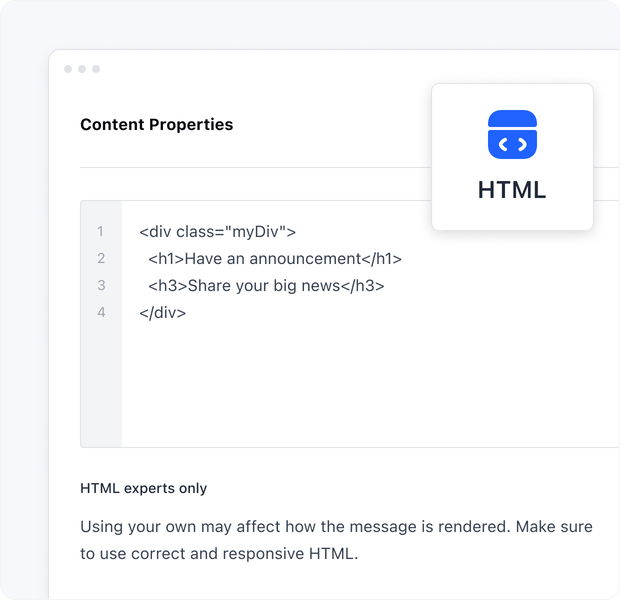Click the blue HTML code block icon
This screenshot has width=620, height=600.
pos(512,134)
